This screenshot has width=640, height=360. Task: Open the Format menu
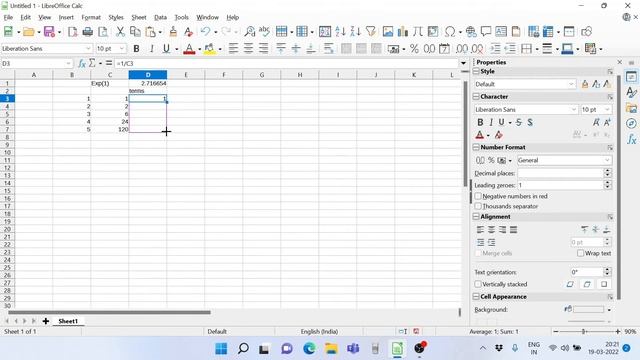(x=91, y=17)
